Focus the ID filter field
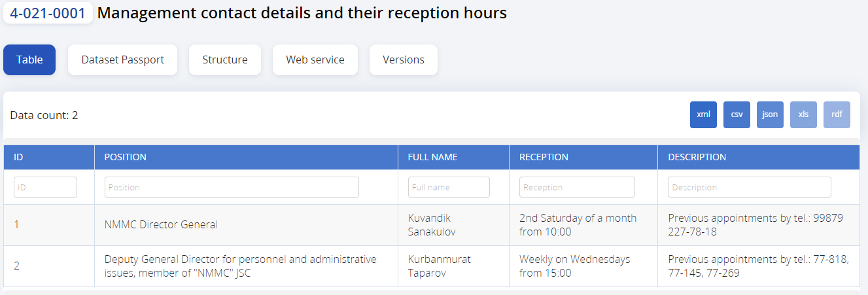Screen dimensions: 868x295 tap(45, 187)
